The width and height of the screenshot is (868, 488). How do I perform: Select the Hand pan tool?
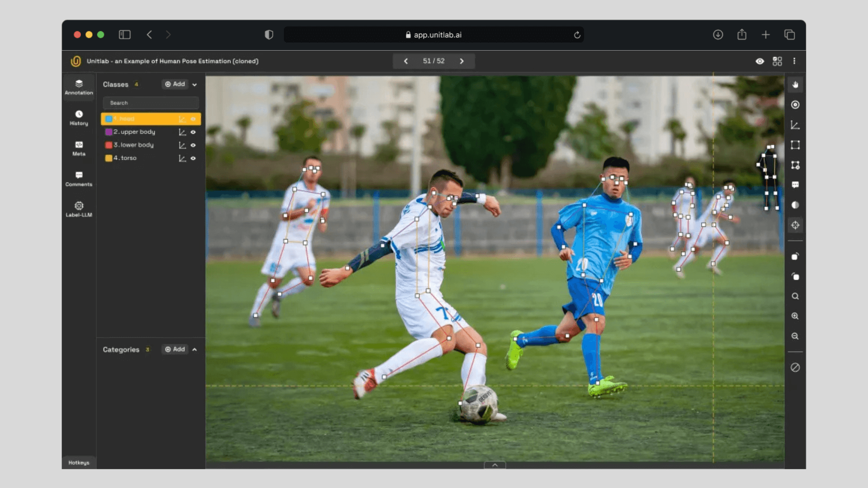pyautogui.click(x=795, y=84)
